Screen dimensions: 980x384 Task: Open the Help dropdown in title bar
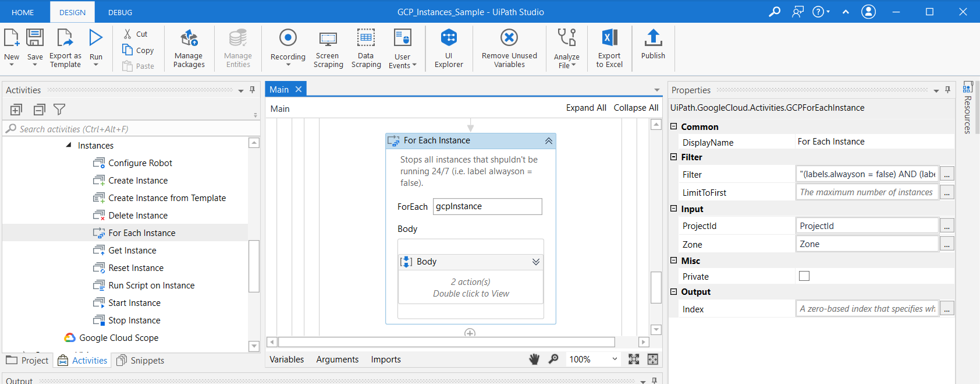[x=821, y=12]
